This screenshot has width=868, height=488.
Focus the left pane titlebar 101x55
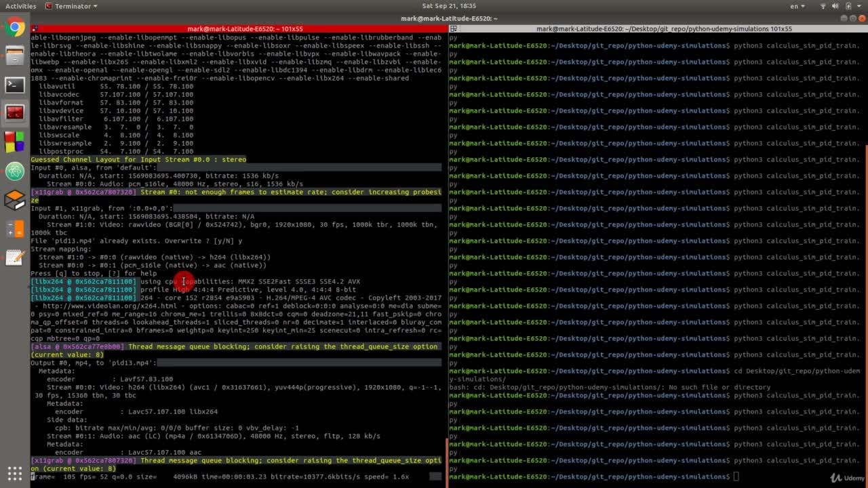point(245,29)
